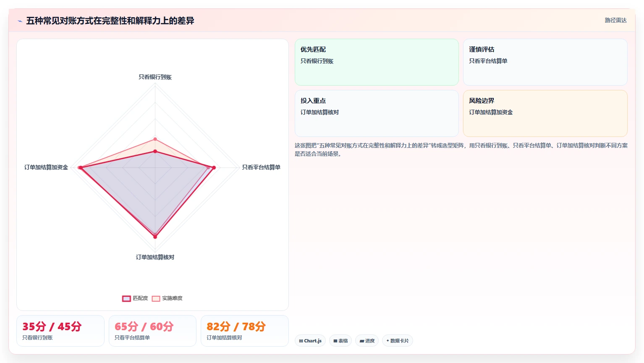Click the 82分 / 78分 score card
The width and height of the screenshot is (644, 363).
[x=245, y=331]
